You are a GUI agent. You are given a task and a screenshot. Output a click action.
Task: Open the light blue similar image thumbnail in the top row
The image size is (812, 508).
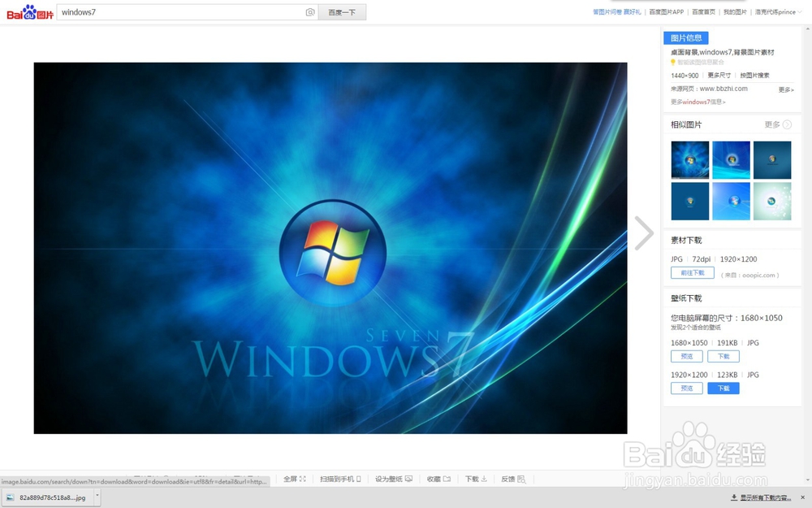(732, 160)
